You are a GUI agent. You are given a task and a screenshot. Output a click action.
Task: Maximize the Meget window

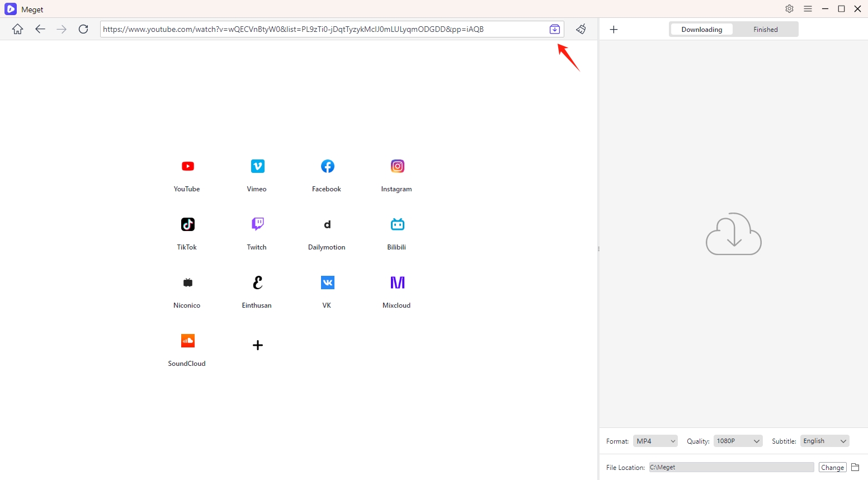click(x=841, y=9)
